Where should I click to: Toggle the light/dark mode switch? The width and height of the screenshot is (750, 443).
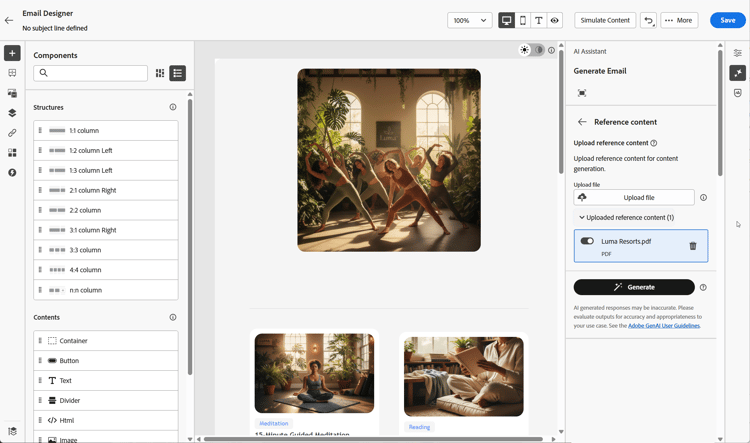click(532, 50)
